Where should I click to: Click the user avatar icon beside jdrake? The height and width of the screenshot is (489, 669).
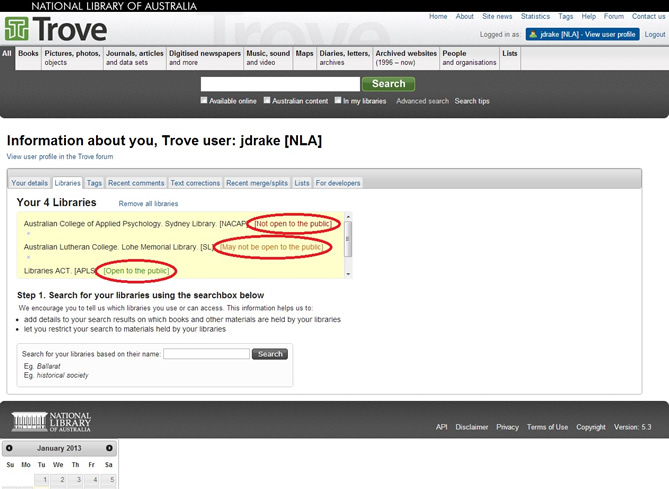pyautogui.click(x=533, y=34)
